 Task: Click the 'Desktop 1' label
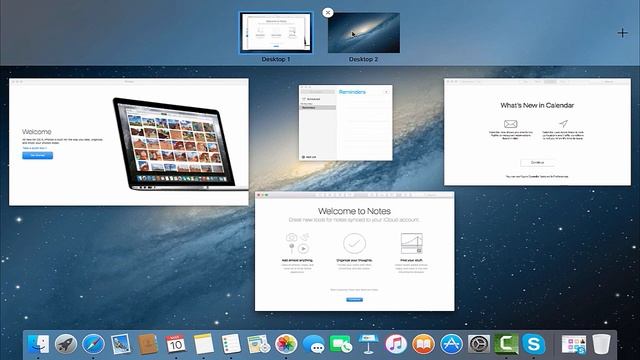click(276, 59)
